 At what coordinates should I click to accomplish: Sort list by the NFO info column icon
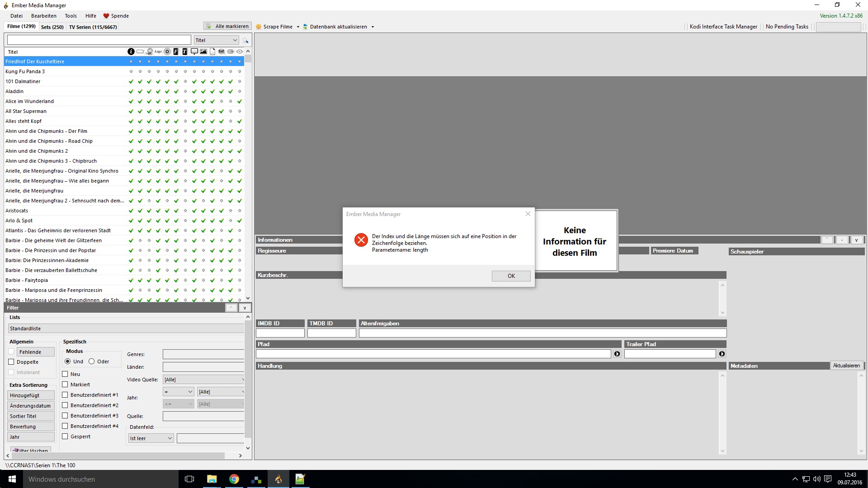coord(131,52)
